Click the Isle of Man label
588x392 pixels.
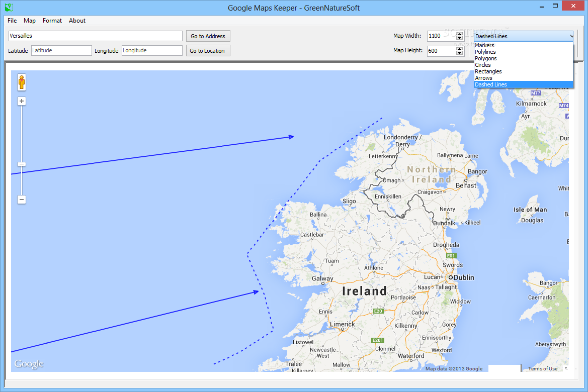(530, 210)
